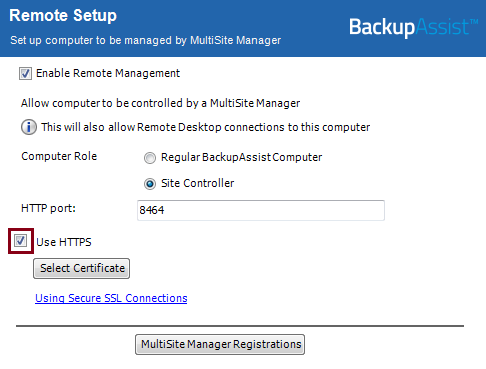The height and width of the screenshot is (369, 486).
Task: Open MultiSite Manager Registrations
Action: (220, 344)
